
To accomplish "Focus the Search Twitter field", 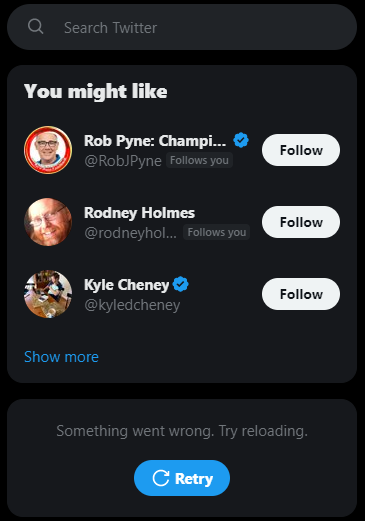I will coord(182,27).
